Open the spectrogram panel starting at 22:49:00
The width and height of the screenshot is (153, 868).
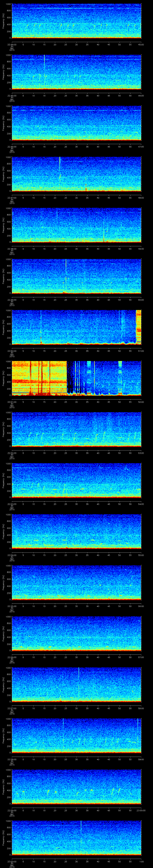(76, 276)
